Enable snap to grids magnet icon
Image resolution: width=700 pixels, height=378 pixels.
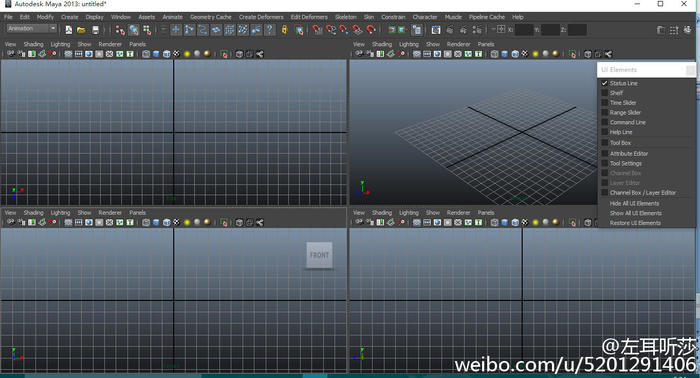point(317,30)
